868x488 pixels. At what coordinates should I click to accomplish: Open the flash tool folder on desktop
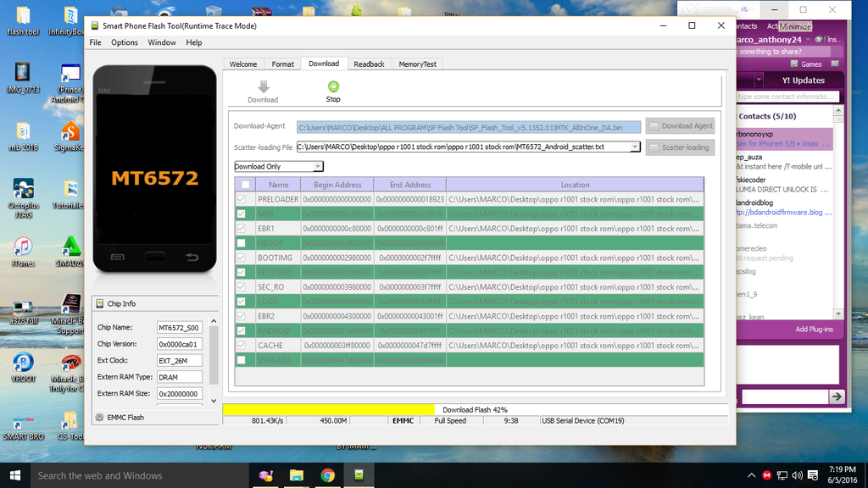(x=23, y=17)
